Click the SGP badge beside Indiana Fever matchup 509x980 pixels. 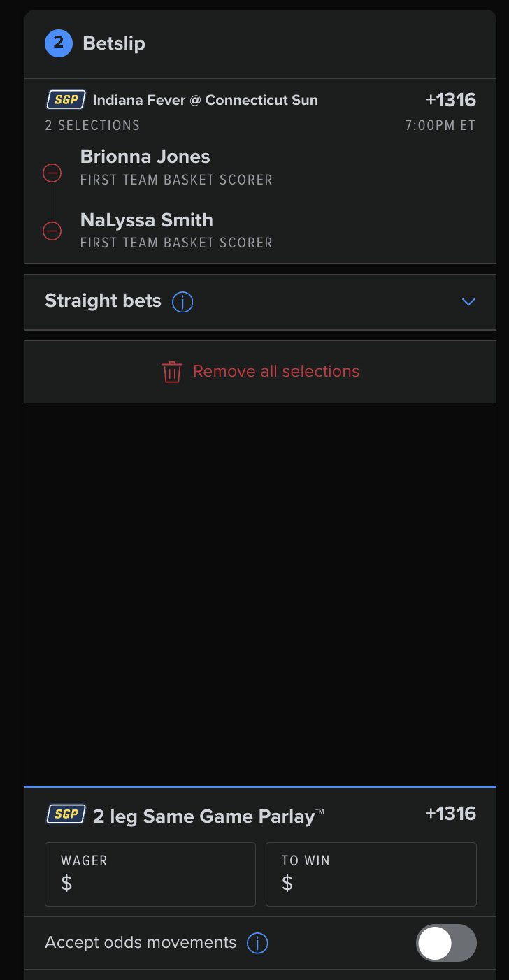66,100
